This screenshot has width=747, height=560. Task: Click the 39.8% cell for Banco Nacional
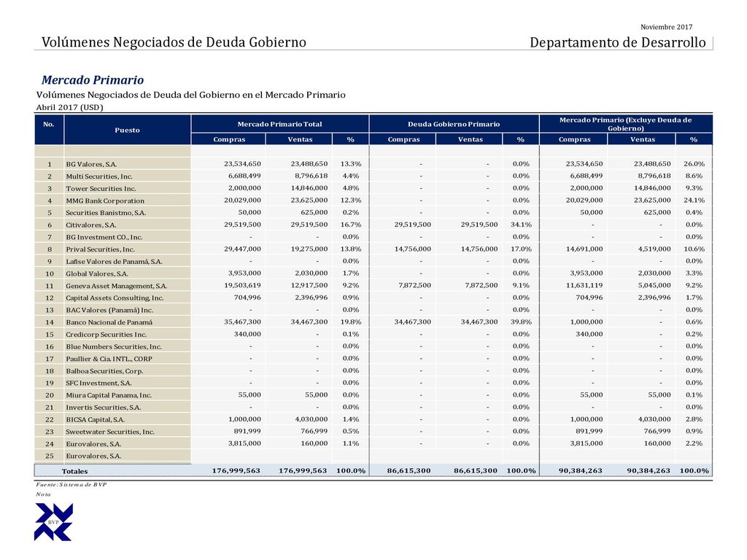(x=521, y=322)
